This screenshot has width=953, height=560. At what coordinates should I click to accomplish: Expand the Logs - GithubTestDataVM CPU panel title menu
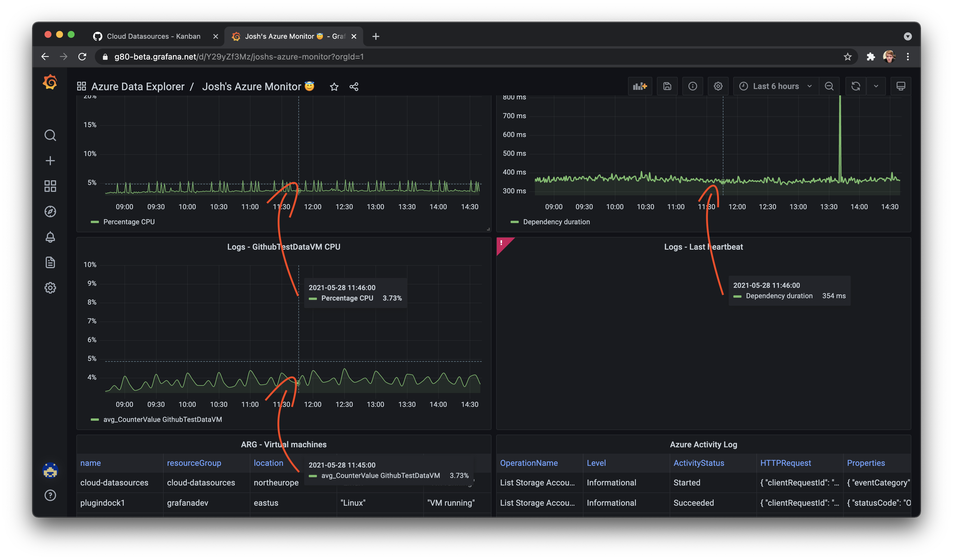coord(284,247)
